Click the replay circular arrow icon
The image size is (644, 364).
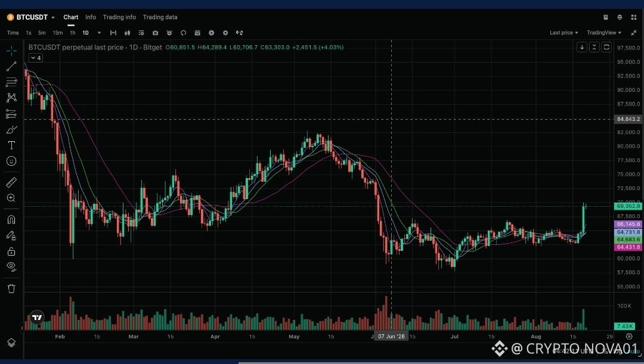coord(183,33)
